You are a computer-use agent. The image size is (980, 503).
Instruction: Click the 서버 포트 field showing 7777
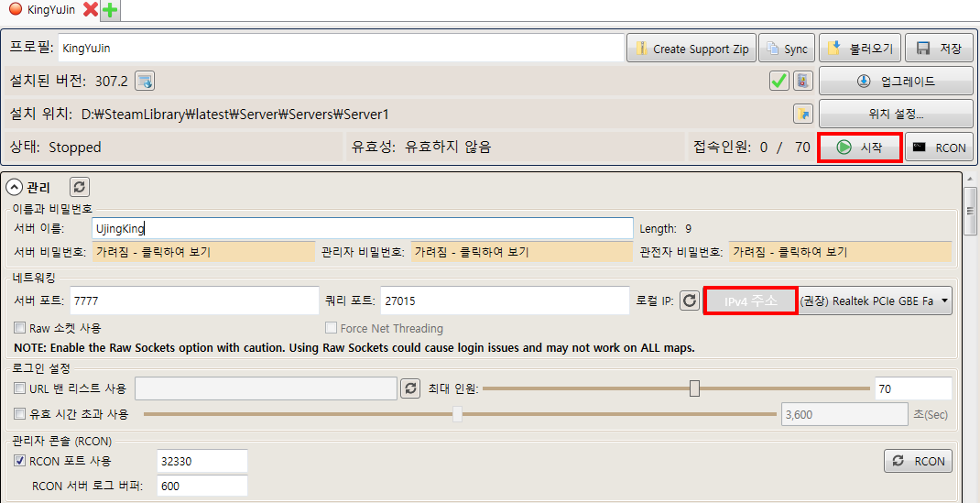[194, 301]
